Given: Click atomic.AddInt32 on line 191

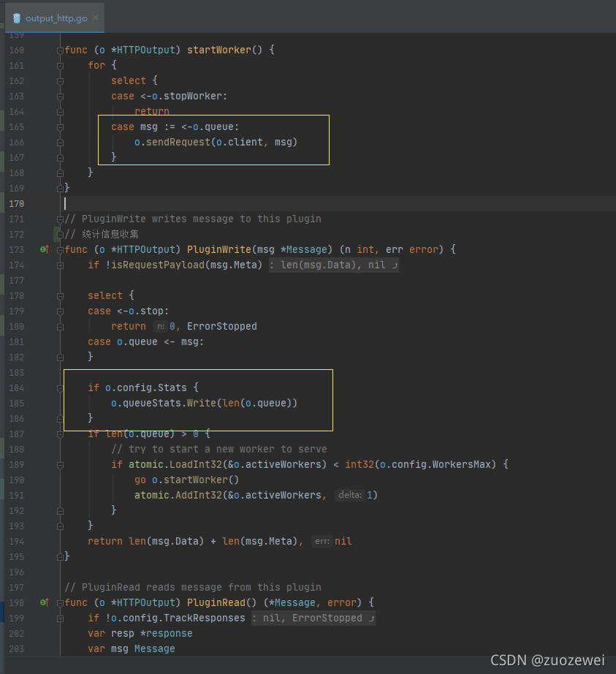Looking at the screenshot, I should (178, 495).
